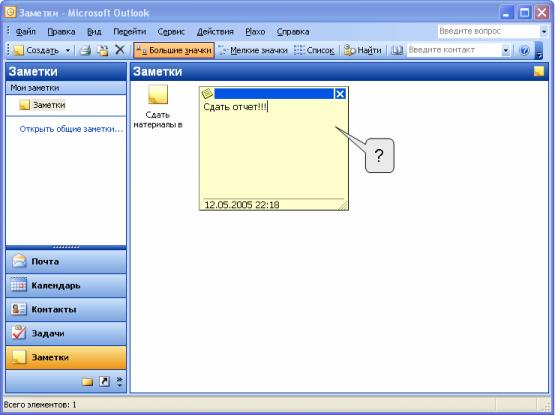Expand the contact search dropdown arrow
555x415 pixels.
pos(506,51)
